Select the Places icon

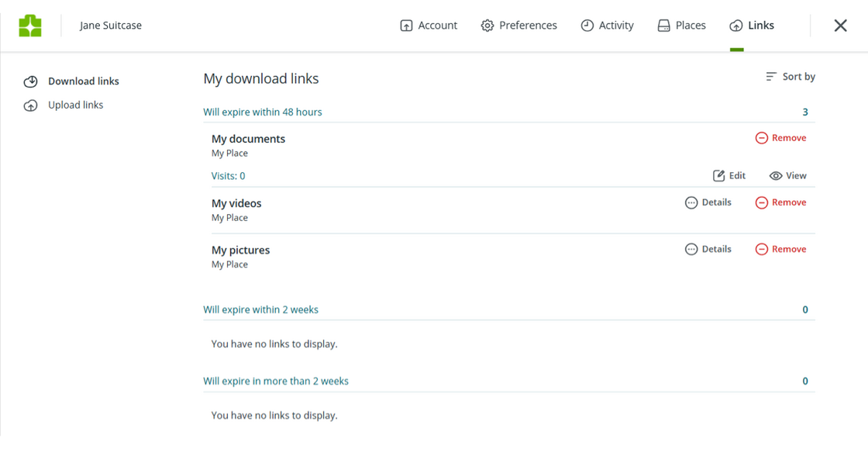point(662,25)
